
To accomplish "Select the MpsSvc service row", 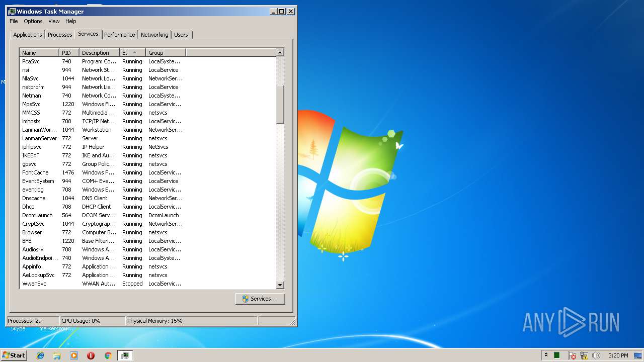I will (x=148, y=104).
